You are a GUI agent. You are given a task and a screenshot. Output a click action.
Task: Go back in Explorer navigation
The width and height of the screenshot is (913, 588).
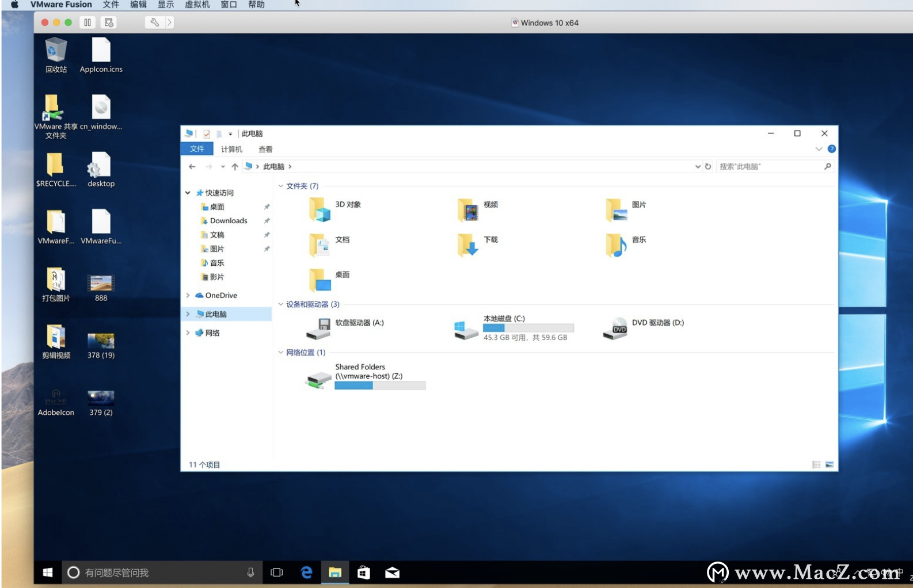point(192,166)
